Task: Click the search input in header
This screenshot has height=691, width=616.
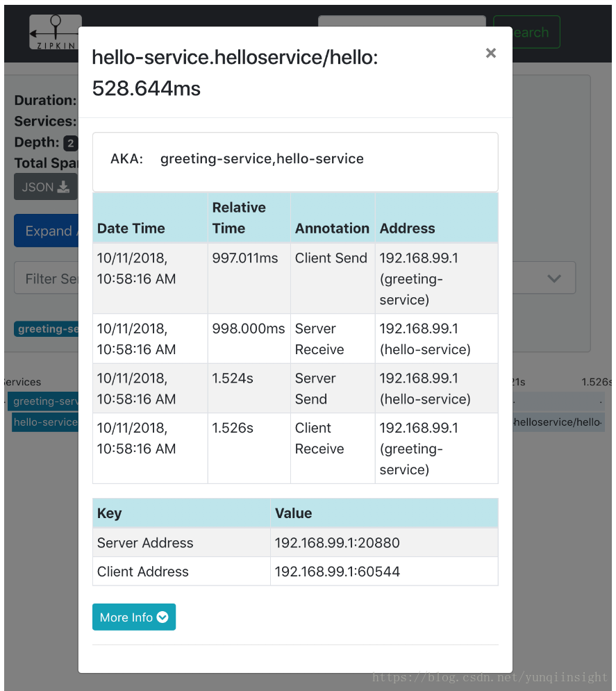Action: [402, 21]
